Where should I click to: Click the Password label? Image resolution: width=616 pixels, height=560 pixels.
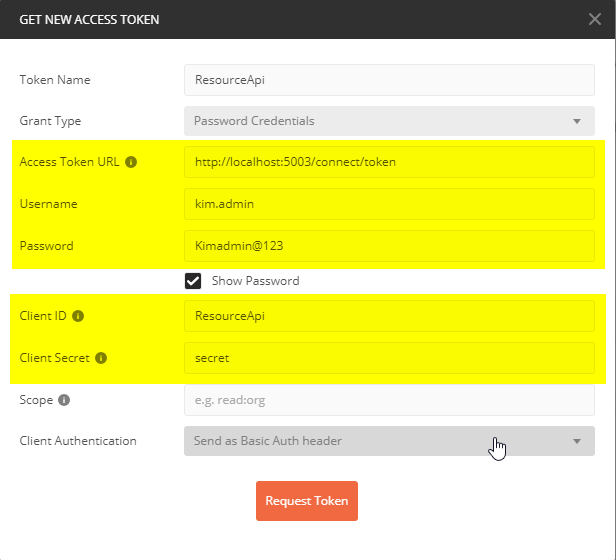47,246
